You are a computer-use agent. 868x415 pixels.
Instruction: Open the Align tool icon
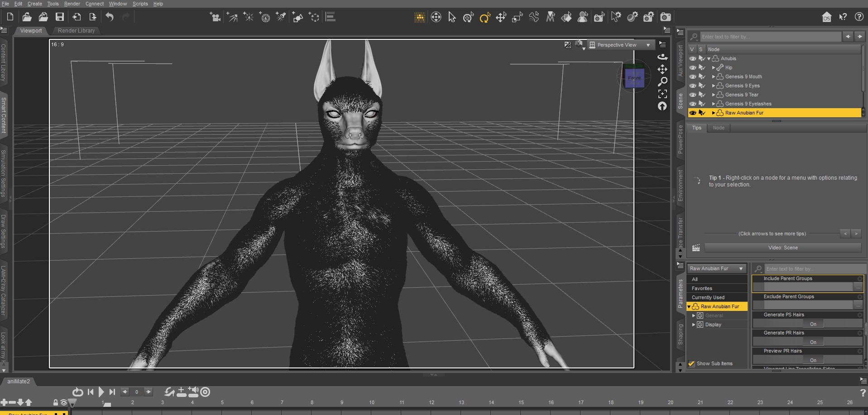coord(331,17)
